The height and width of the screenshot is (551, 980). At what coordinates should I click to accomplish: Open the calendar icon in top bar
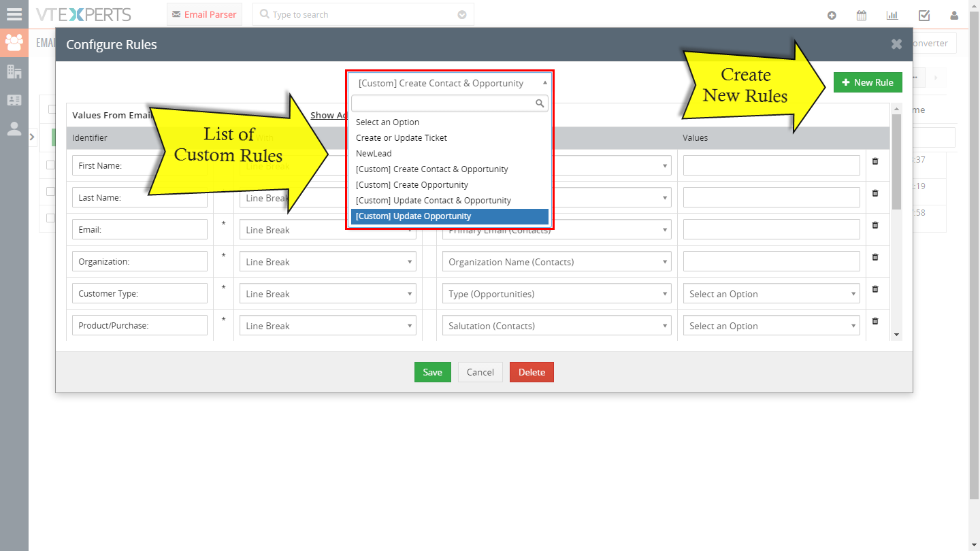(861, 15)
